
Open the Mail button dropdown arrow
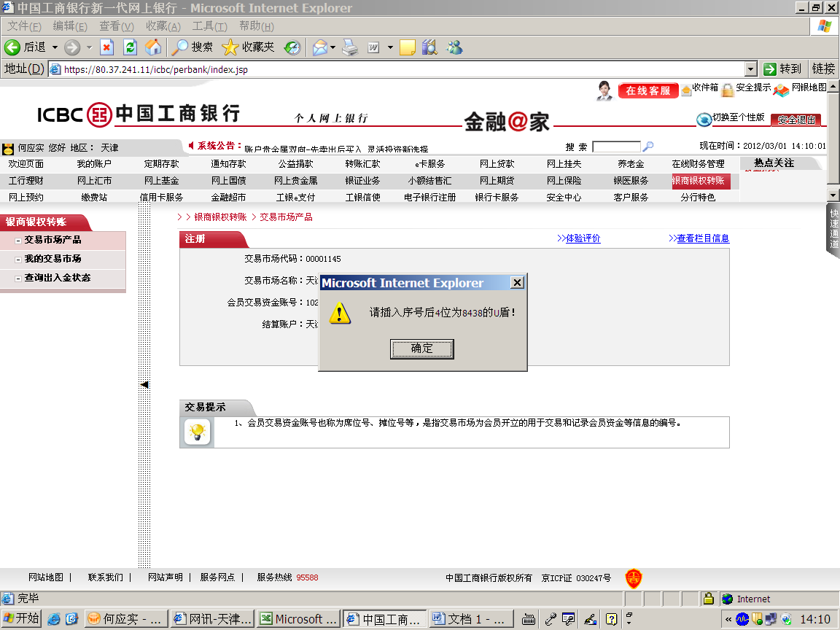pos(332,47)
